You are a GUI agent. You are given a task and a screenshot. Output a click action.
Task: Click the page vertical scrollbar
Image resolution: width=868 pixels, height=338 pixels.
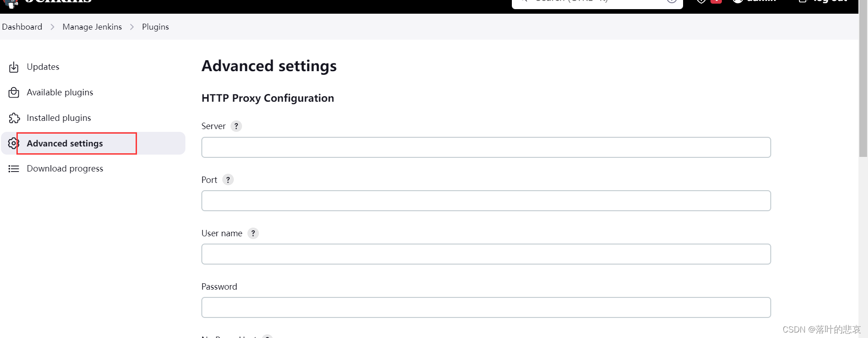coord(863,85)
